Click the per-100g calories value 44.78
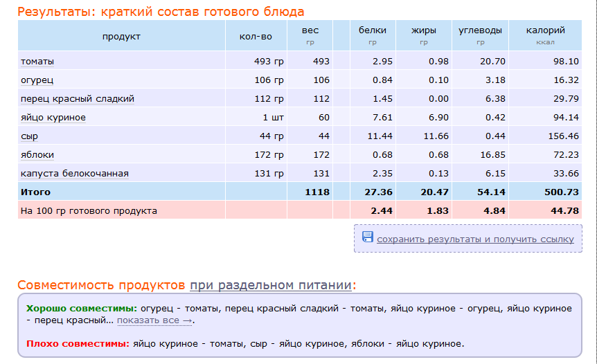This screenshot has height=364, width=597. pyautogui.click(x=564, y=210)
